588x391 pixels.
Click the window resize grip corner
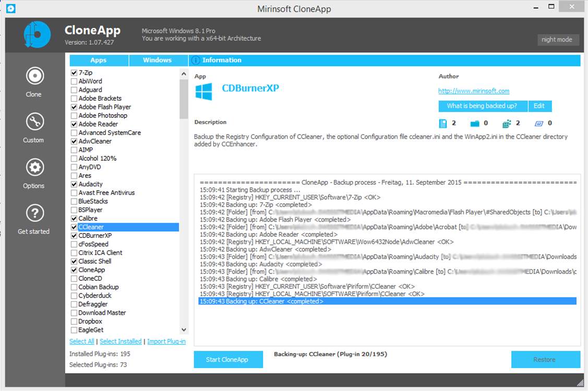click(580, 383)
